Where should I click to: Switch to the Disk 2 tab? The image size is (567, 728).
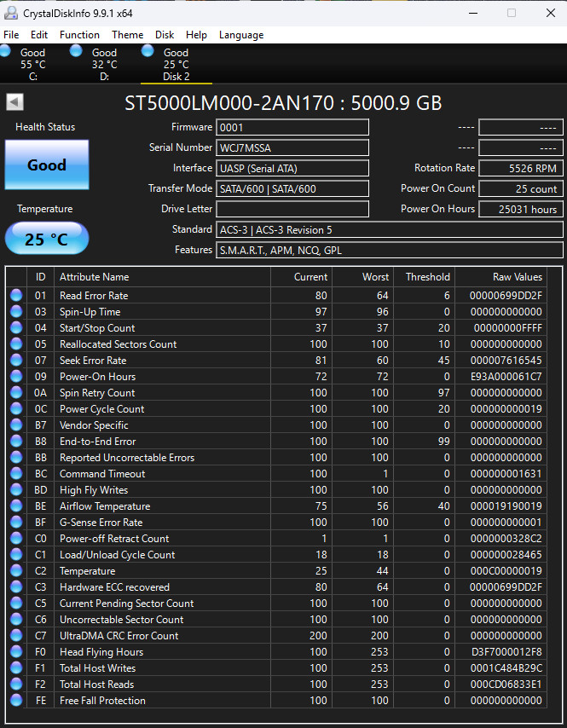click(176, 64)
